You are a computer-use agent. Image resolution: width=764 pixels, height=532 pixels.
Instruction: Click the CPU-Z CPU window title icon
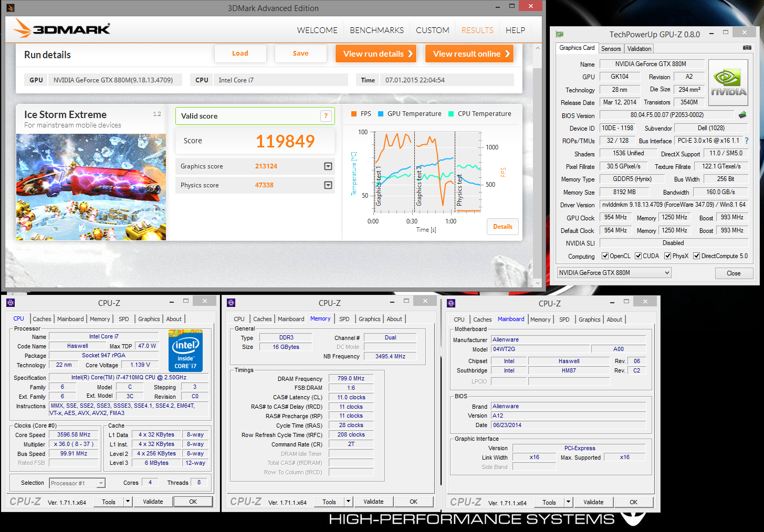(11, 303)
